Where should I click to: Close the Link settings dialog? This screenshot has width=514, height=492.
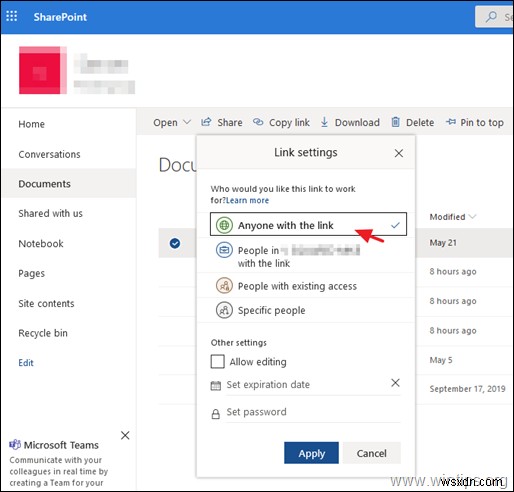pyautogui.click(x=399, y=153)
